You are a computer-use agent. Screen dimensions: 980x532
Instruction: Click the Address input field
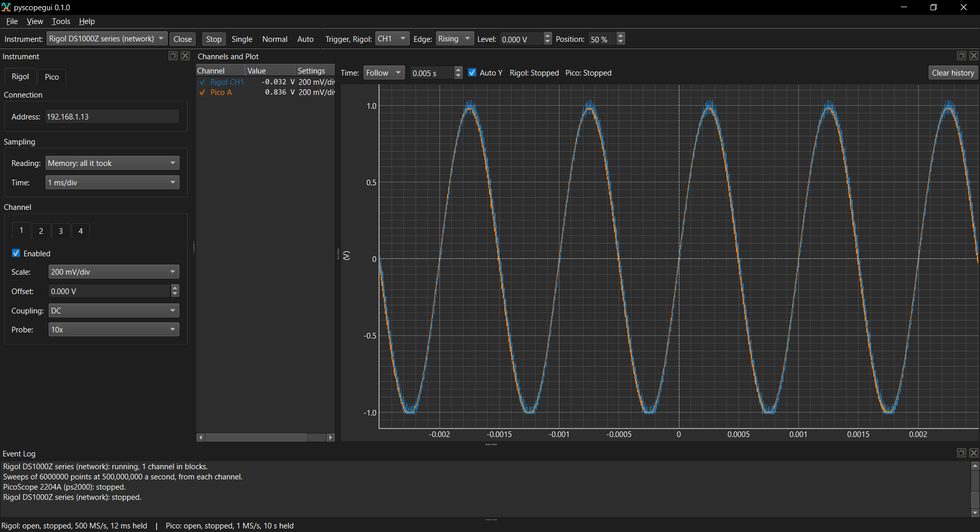(112, 117)
